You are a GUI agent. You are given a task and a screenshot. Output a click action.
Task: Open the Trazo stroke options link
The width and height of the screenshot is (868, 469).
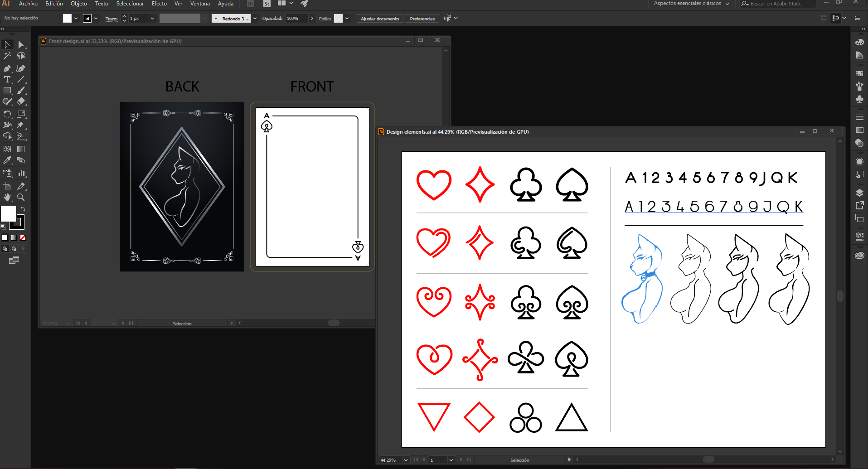(x=112, y=19)
